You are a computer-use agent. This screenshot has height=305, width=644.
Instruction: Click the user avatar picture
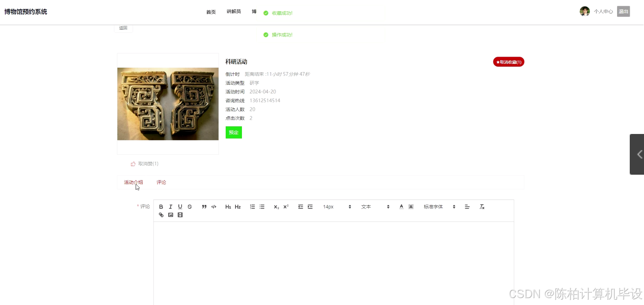(x=585, y=11)
